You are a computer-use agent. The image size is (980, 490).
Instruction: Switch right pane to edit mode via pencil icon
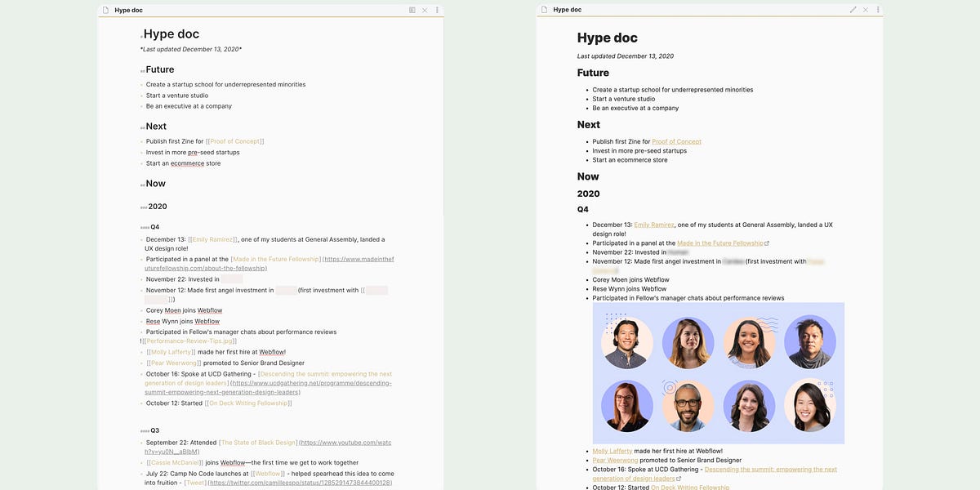[x=852, y=9]
